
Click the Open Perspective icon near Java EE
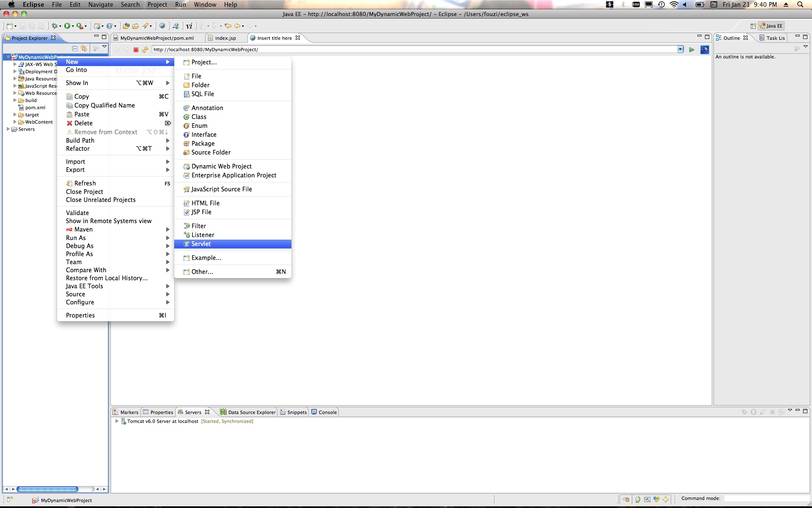(x=753, y=26)
